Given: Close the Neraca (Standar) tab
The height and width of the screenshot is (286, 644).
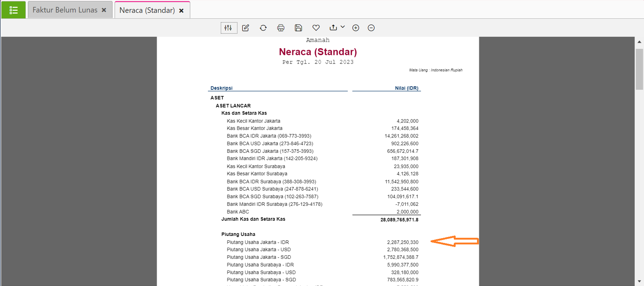Looking at the screenshot, I should pos(181,11).
